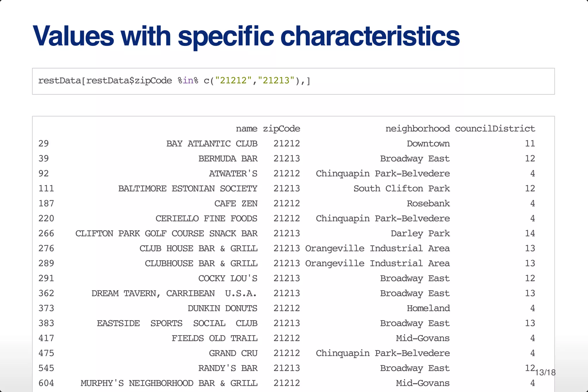Click row index 220
The height and width of the screenshot is (392, 588).
tap(46, 219)
